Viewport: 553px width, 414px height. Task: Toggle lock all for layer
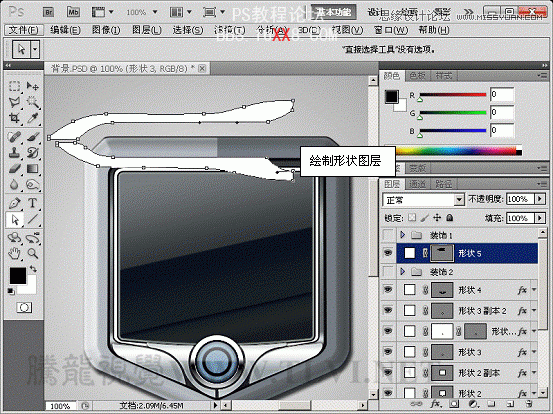[449, 218]
